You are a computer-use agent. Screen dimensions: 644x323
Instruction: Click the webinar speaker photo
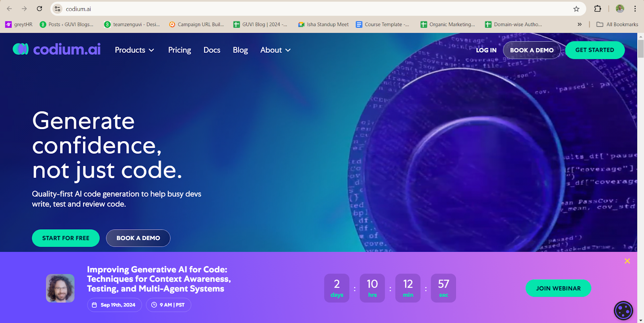point(60,288)
